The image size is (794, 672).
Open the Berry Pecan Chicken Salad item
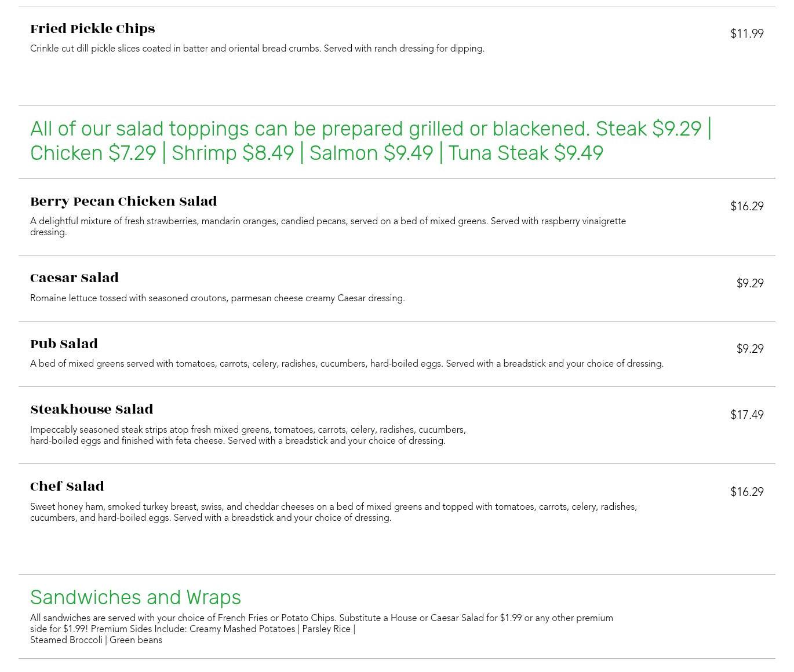click(x=123, y=202)
